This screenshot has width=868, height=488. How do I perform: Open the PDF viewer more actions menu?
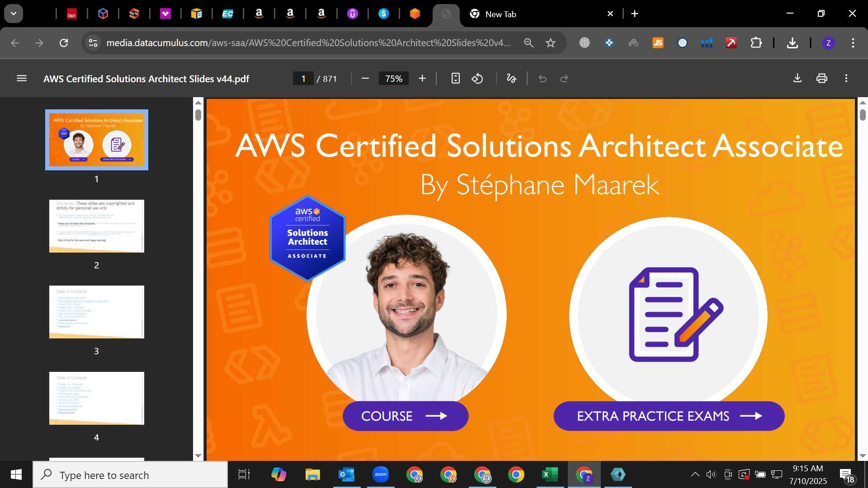[x=846, y=78]
